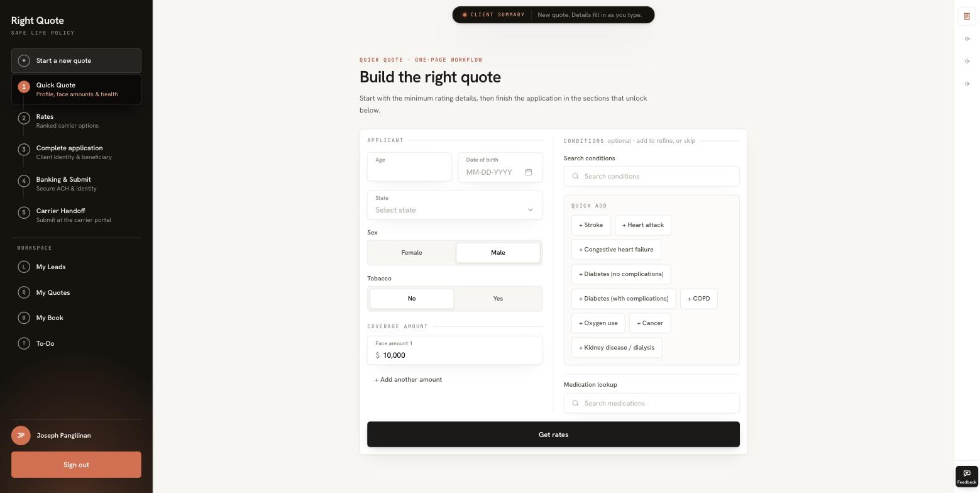This screenshot has width=980, height=493.
Task: Quick add Diabetes (no complications)
Action: click(x=621, y=274)
